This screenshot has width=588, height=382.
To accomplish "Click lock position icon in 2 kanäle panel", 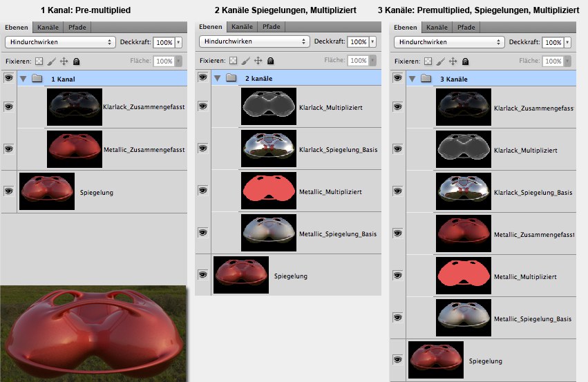I will point(258,61).
